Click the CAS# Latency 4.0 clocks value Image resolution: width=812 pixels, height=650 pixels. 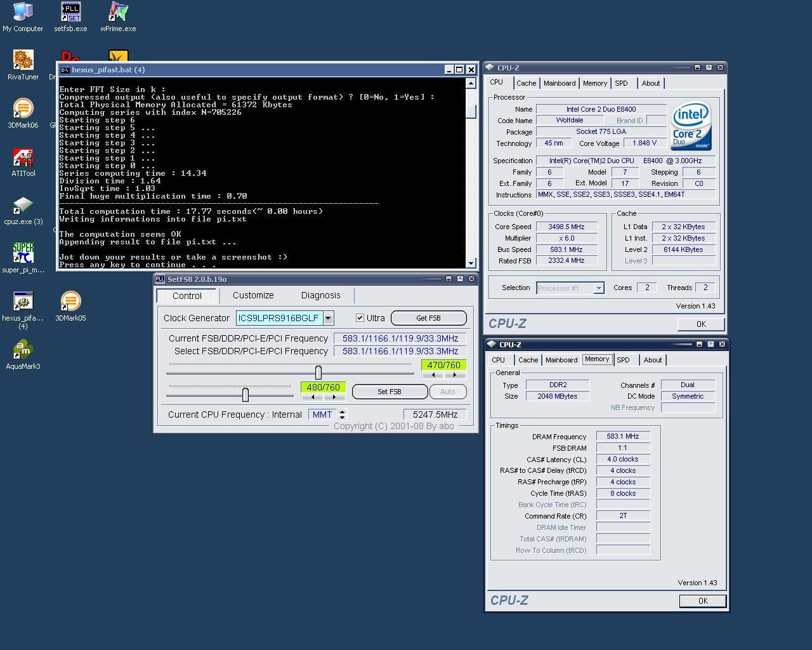[x=623, y=459]
